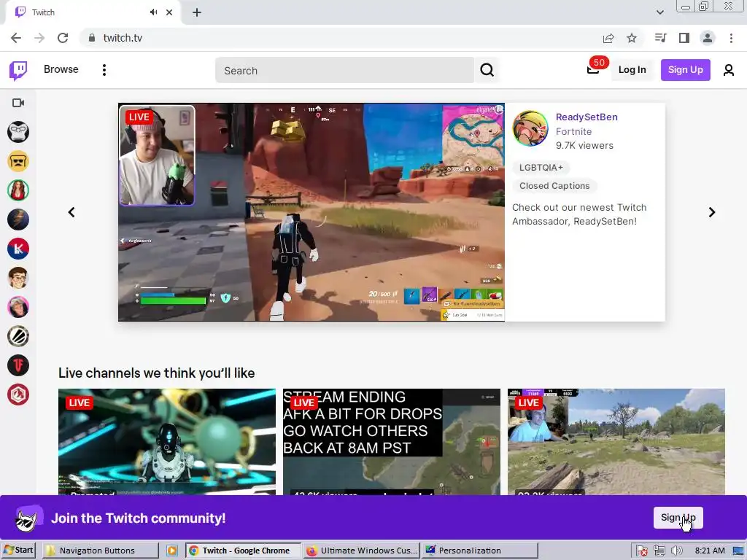Image resolution: width=747 pixels, height=560 pixels.
Task: Click the purple Sign Up header button
Action: click(685, 70)
